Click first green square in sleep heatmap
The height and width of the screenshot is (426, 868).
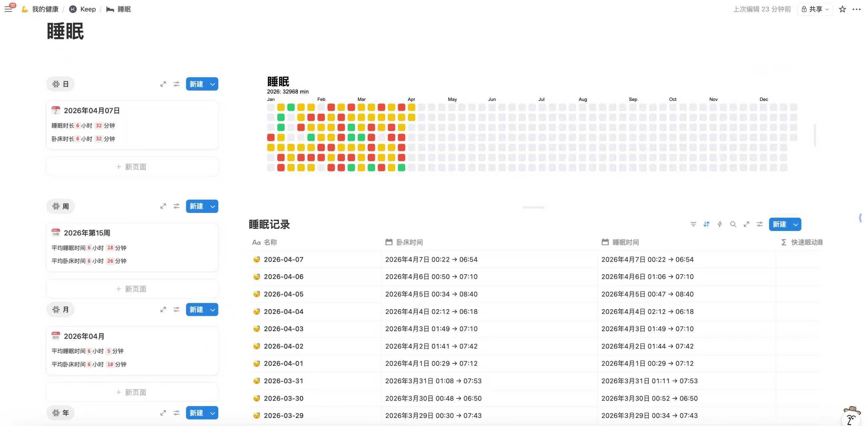click(291, 107)
